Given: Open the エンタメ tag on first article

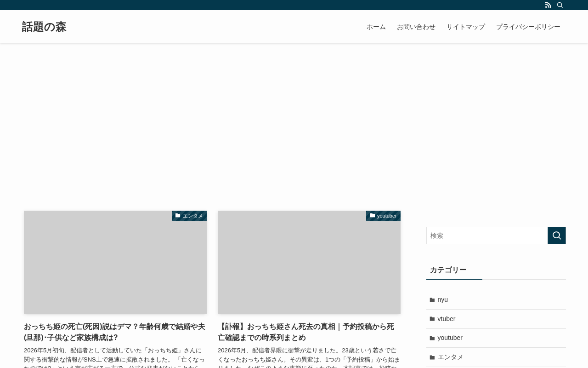Looking at the screenshot, I should coord(189,216).
